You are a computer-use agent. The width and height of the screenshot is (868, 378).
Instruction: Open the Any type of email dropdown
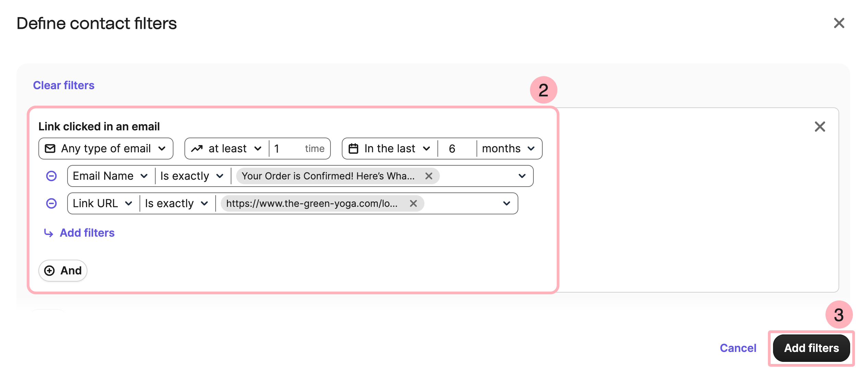pyautogui.click(x=106, y=149)
